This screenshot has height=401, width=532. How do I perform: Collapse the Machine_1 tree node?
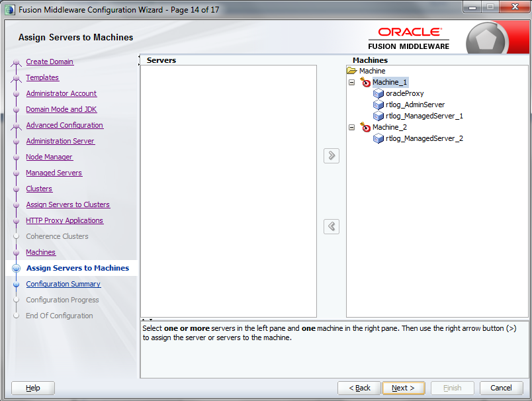coord(351,82)
